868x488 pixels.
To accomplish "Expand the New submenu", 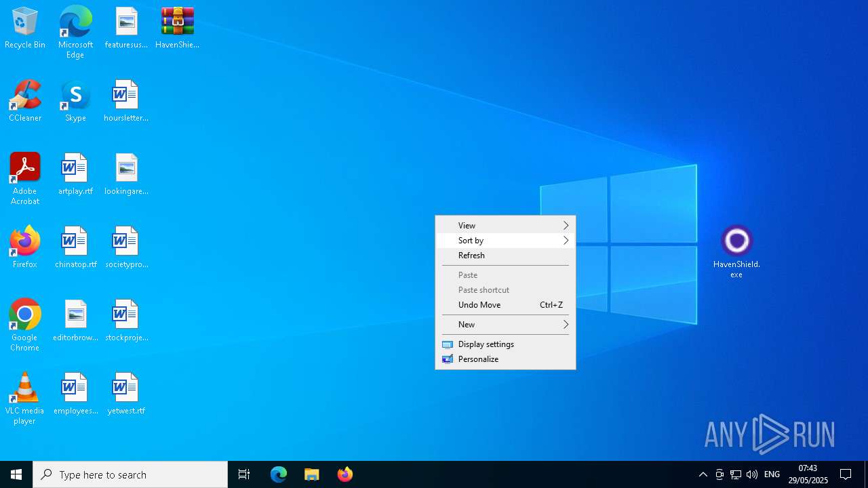I will click(505, 325).
